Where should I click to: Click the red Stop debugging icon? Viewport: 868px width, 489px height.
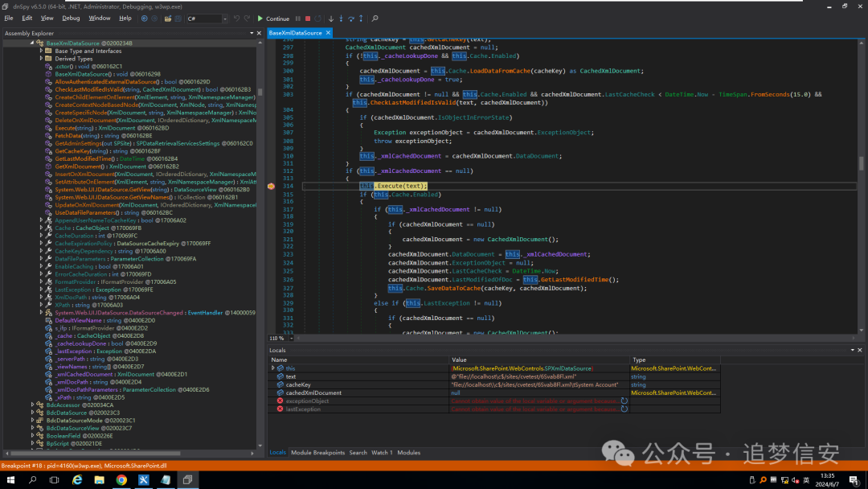pyautogui.click(x=308, y=18)
